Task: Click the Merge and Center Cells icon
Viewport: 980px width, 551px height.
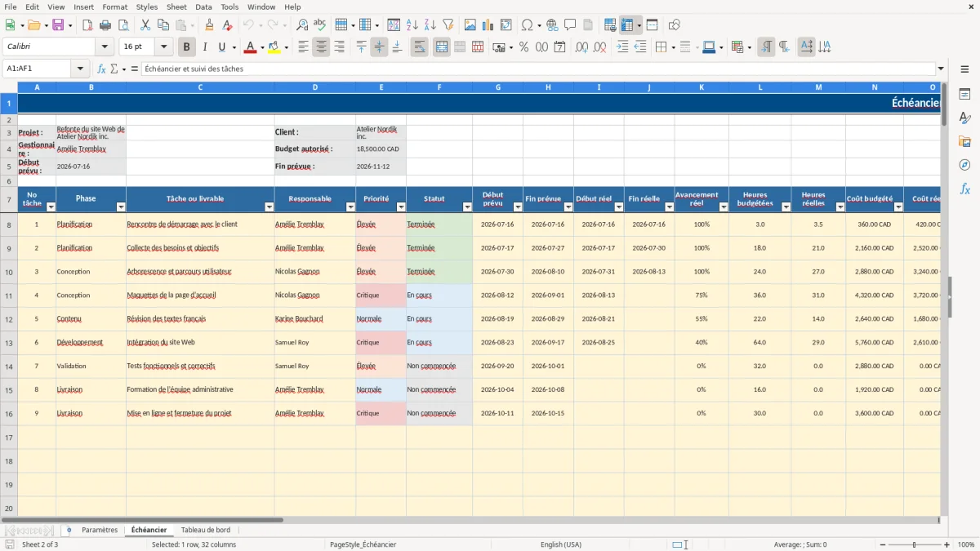Action: click(x=442, y=47)
